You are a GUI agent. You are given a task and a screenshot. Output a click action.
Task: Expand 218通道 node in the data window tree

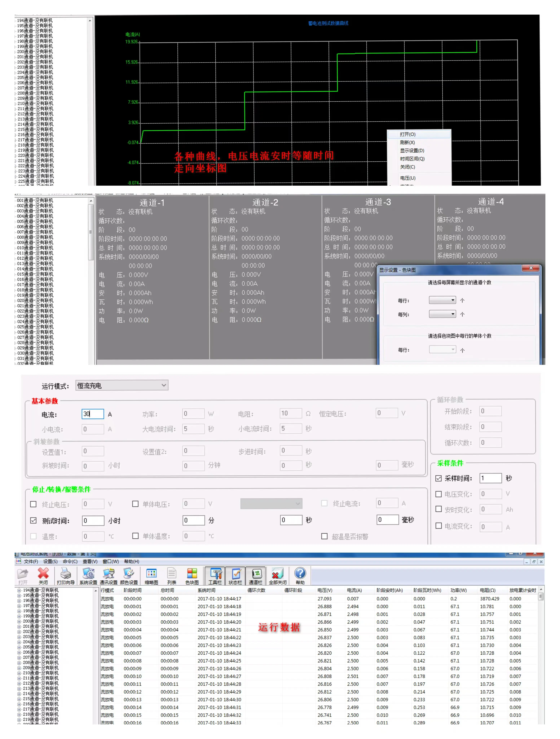19,714
